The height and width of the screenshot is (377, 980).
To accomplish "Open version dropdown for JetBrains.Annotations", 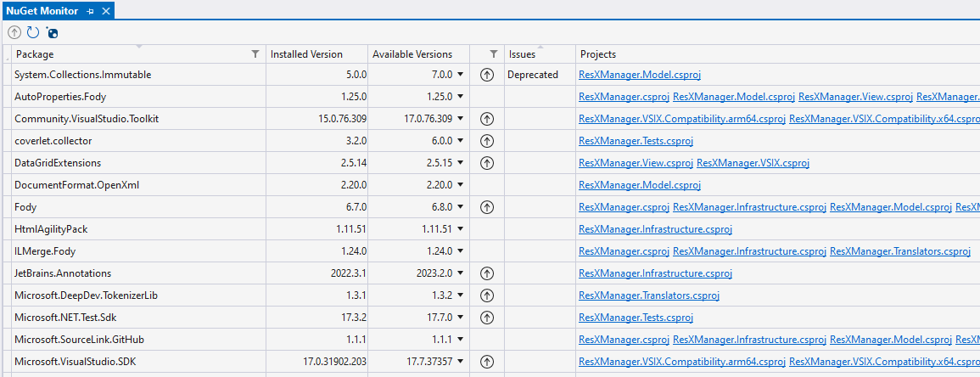I will 461,273.
